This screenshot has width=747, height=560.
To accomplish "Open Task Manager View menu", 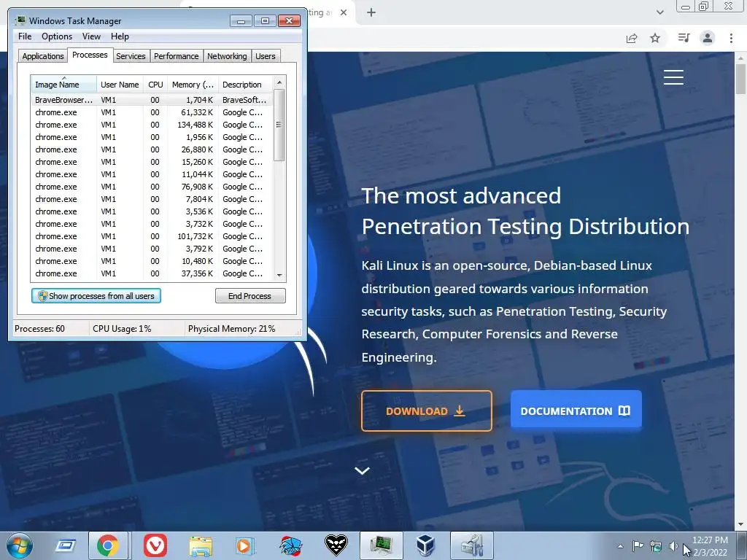I will pyautogui.click(x=91, y=36).
